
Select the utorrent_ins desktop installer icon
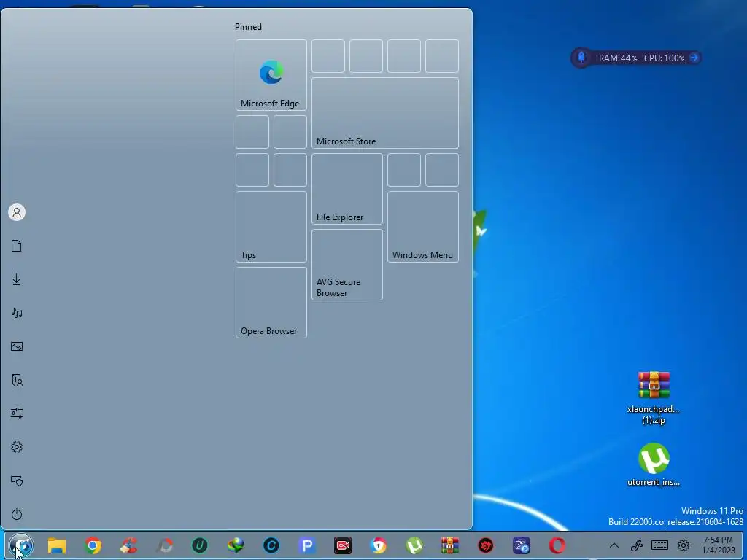pyautogui.click(x=654, y=464)
